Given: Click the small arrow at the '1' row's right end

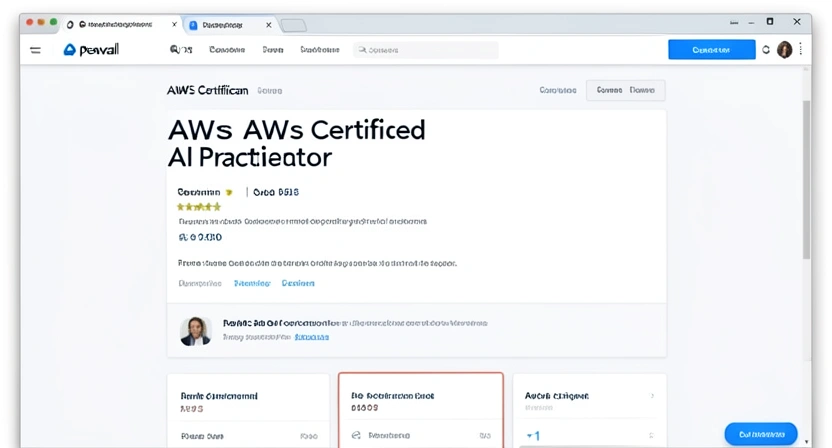Looking at the screenshot, I should pos(651,436).
